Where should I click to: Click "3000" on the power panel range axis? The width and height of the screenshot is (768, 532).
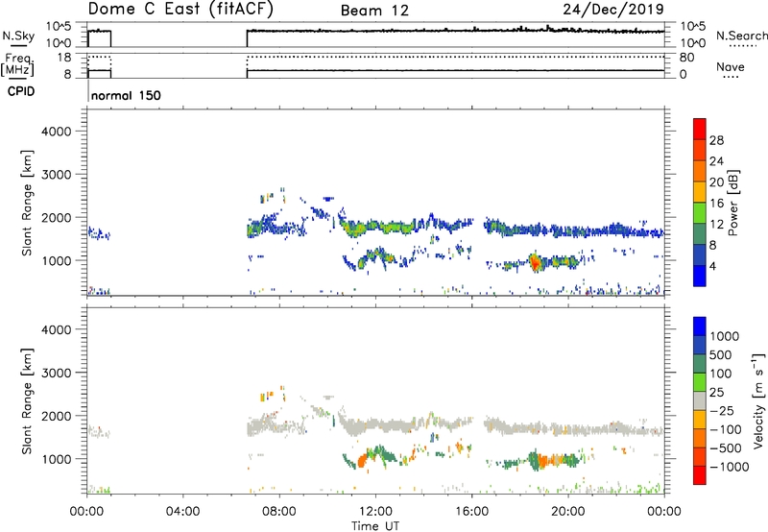pyautogui.click(x=57, y=175)
